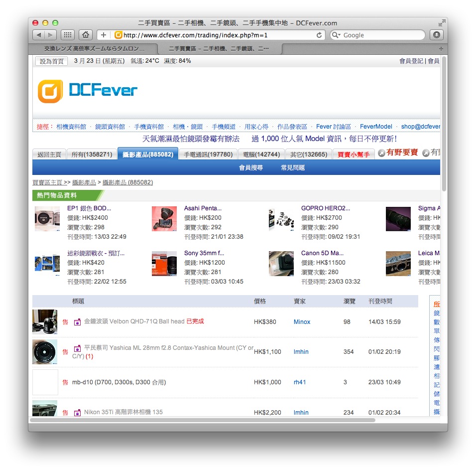Click the GOPRO HERO2 thumbnail

click(281, 219)
